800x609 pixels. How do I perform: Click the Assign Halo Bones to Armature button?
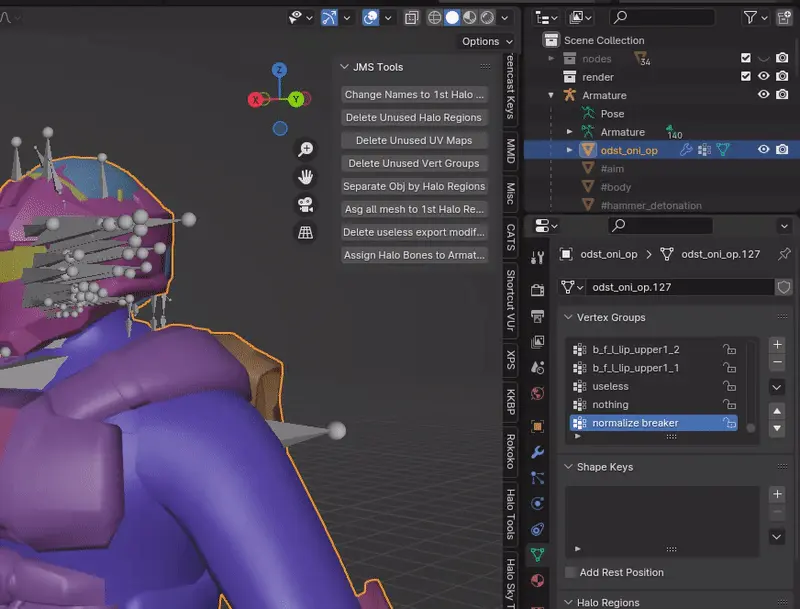414,255
